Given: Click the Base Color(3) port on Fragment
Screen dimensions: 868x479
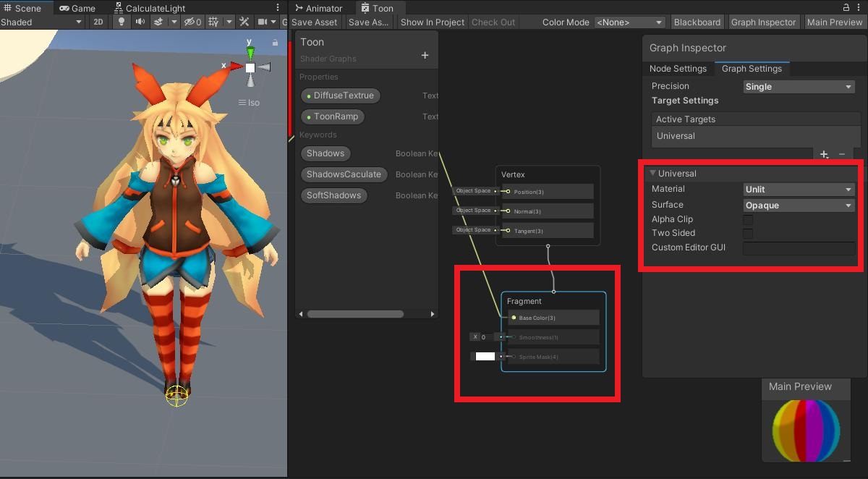Looking at the screenshot, I should [x=514, y=318].
